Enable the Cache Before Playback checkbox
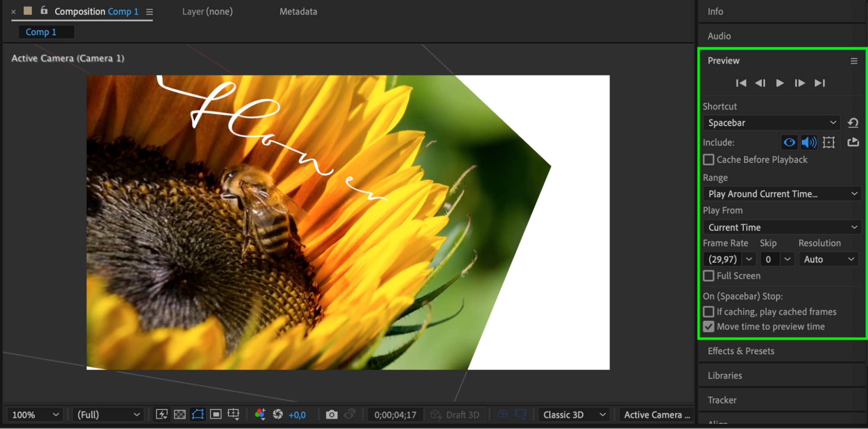 pos(709,160)
